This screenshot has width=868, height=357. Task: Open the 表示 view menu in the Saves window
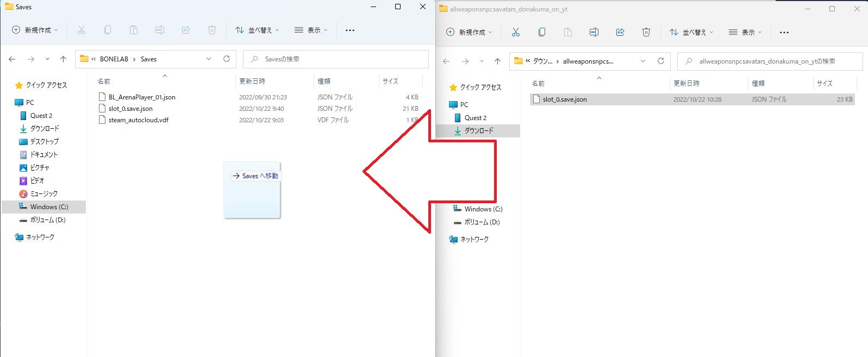click(311, 30)
